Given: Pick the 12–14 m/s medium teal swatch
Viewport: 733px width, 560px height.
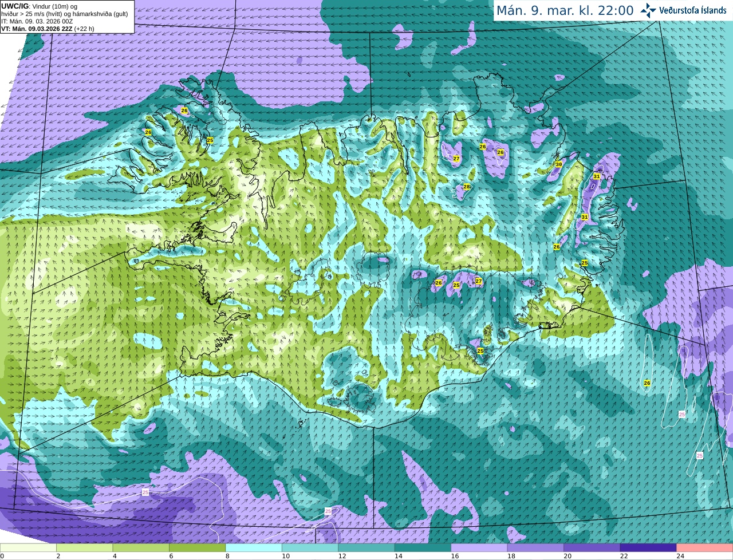Looking at the screenshot, I should [x=366, y=547].
